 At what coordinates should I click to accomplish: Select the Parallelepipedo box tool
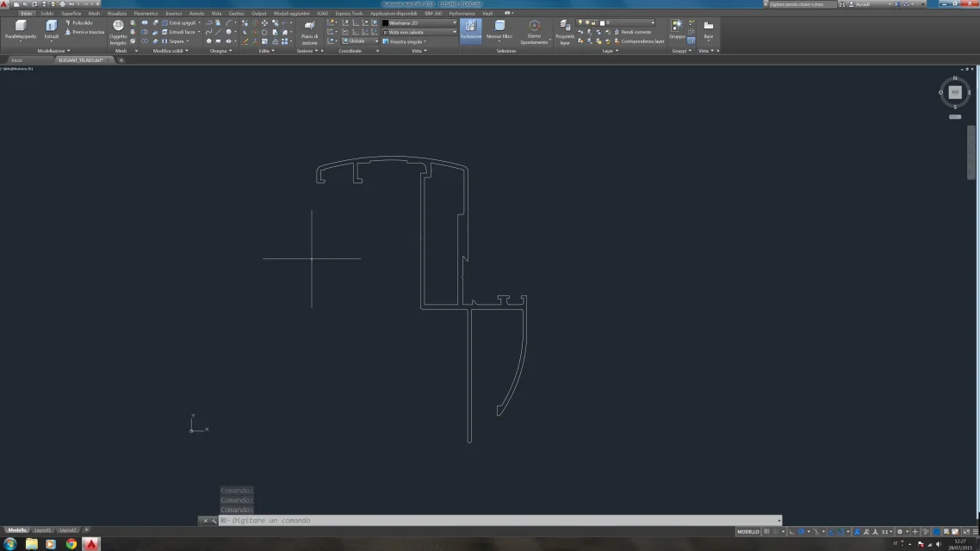21,29
